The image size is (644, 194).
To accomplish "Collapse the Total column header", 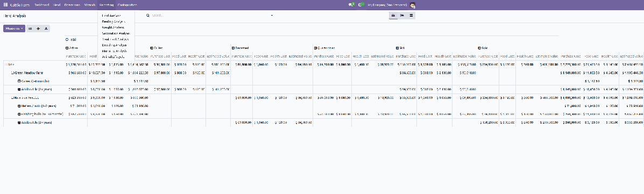I will pyautogui.click(x=70, y=40).
